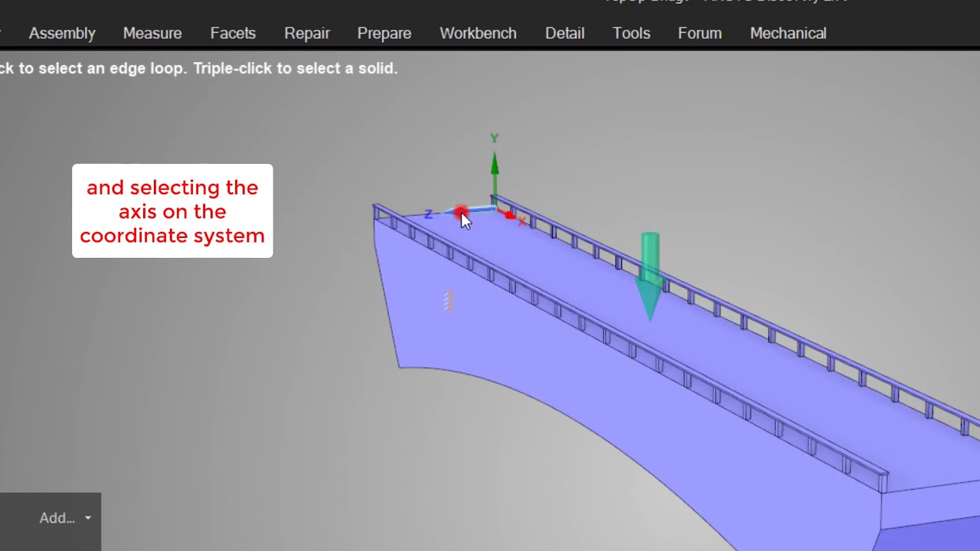Open the Prepare tab

pos(384,34)
